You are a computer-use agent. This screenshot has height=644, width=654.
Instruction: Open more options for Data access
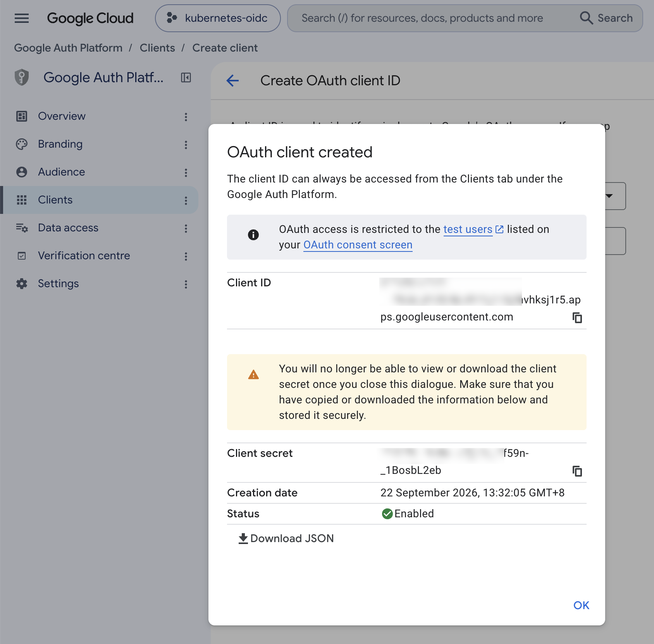coord(186,229)
